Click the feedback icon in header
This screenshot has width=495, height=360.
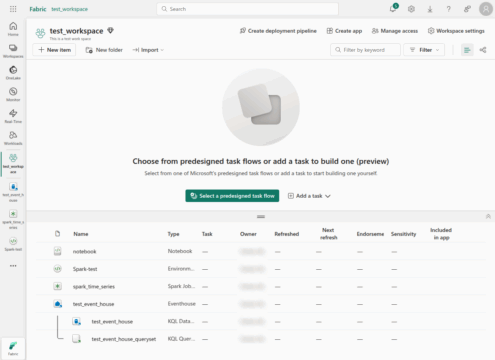[x=467, y=9]
